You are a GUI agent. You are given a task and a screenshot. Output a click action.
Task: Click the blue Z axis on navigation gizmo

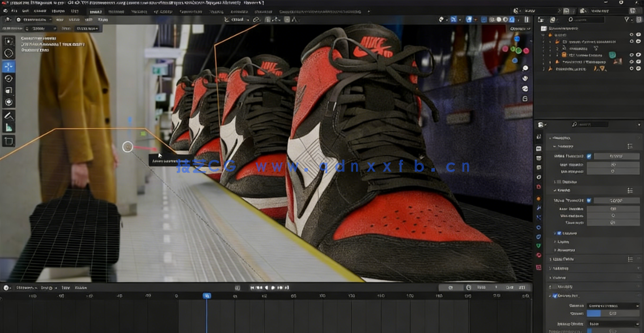point(516,39)
